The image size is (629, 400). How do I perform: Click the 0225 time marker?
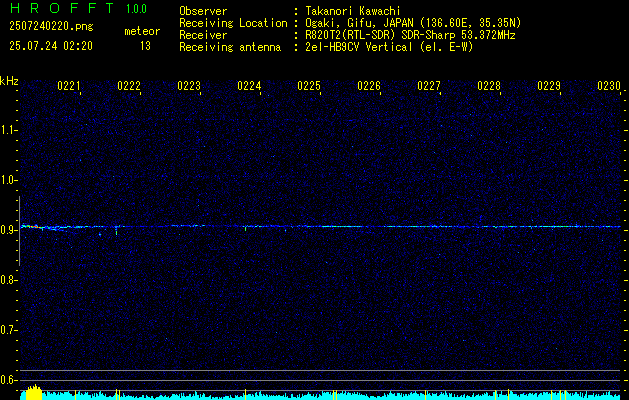click(309, 86)
